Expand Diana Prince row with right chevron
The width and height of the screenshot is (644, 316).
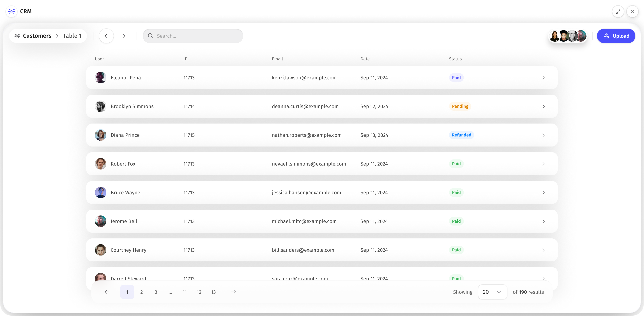pyautogui.click(x=543, y=135)
